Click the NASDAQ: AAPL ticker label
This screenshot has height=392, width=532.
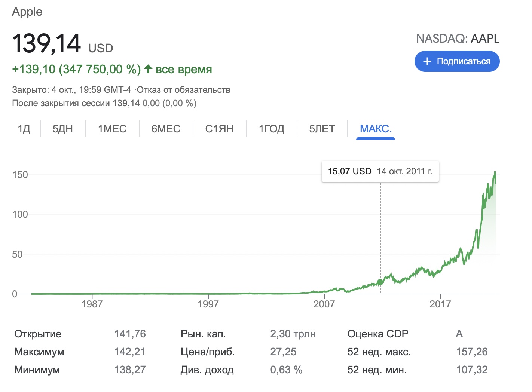point(458,39)
